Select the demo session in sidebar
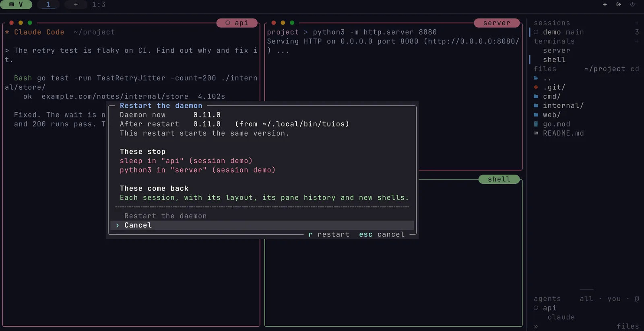 pos(586,32)
